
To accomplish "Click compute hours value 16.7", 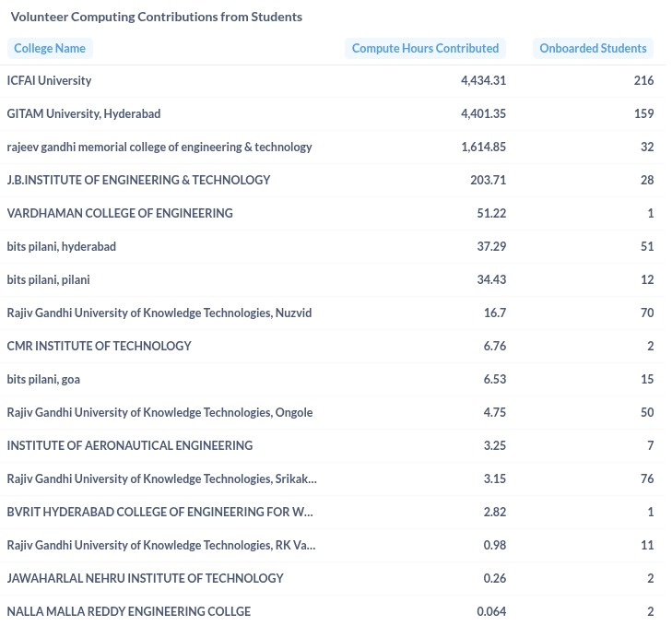I will 495,313.
